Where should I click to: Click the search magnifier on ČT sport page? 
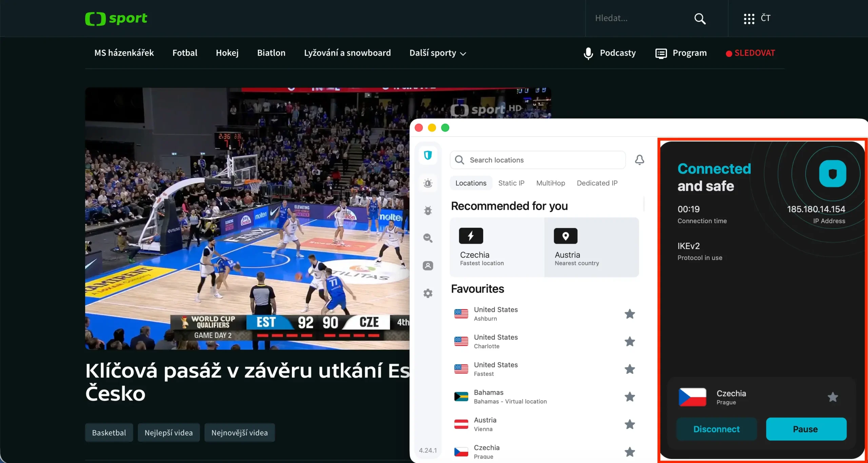click(x=700, y=18)
